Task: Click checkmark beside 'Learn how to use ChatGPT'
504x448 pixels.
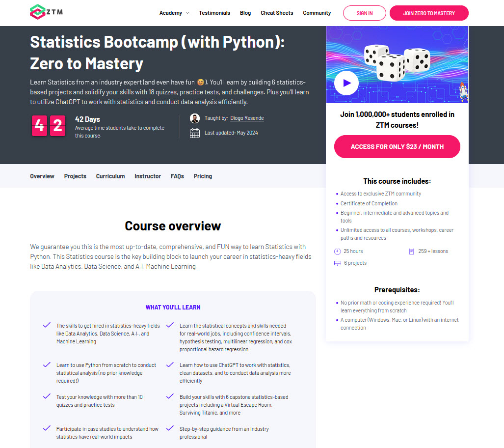Action: tap(170, 364)
